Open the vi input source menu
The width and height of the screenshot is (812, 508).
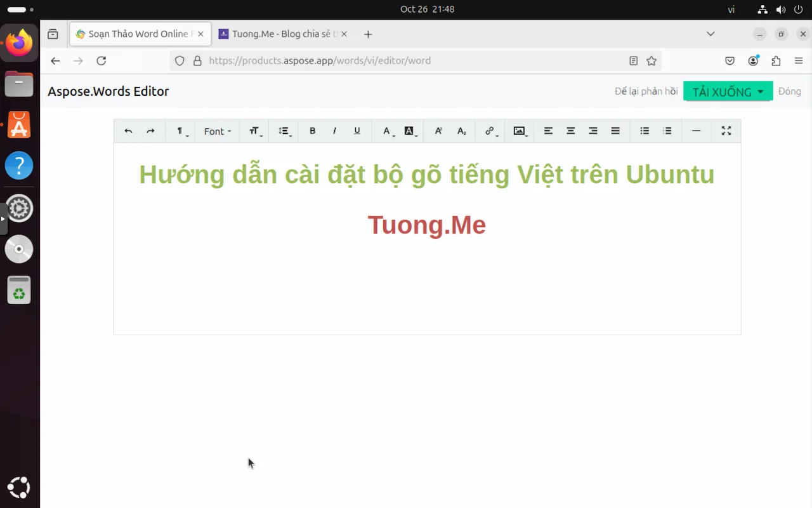(x=731, y=10)
